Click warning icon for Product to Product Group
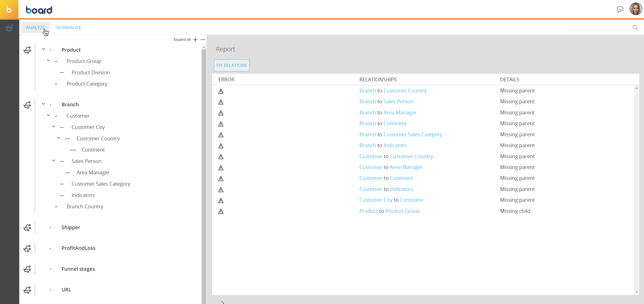This screenshot has height=304, width=644. click(221, 211)
